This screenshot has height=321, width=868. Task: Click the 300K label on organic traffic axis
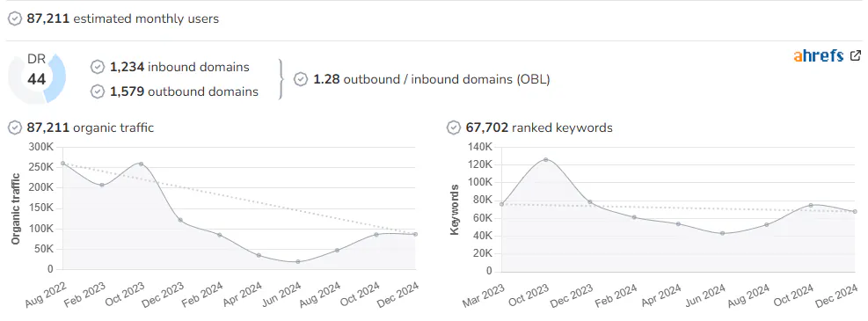coord(41,147)
